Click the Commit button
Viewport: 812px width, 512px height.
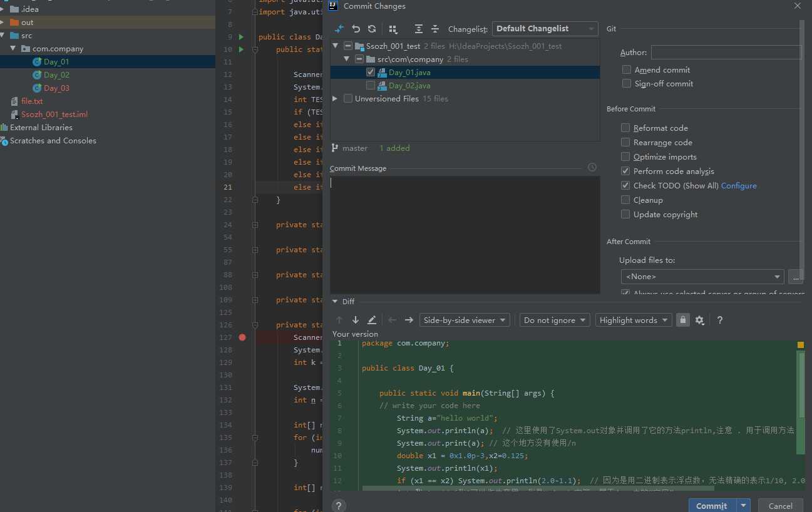click(712, 506)
